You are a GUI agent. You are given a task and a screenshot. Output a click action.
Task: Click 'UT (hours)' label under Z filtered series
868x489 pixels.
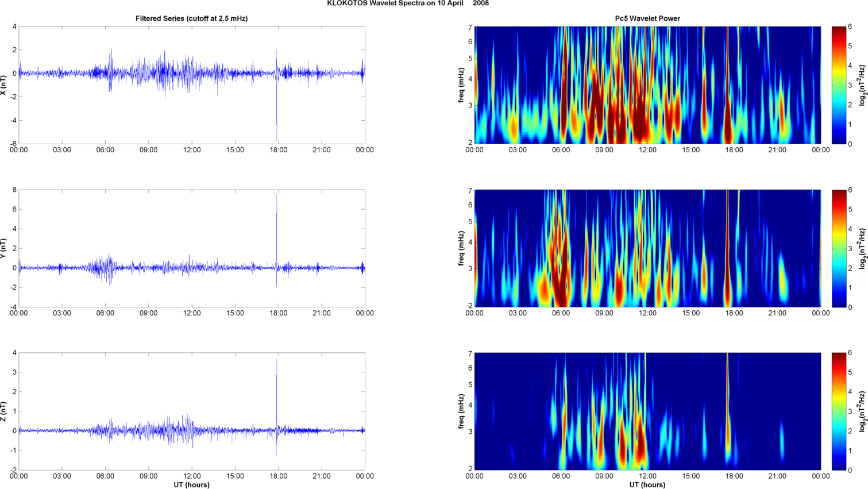point(192,484)
